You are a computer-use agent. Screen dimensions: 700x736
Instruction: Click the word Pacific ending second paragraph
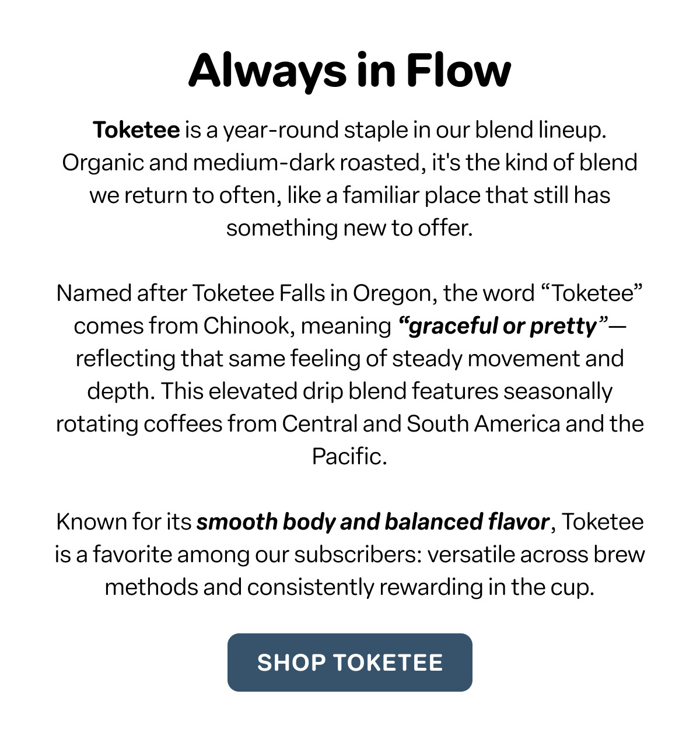pos(349,456)
